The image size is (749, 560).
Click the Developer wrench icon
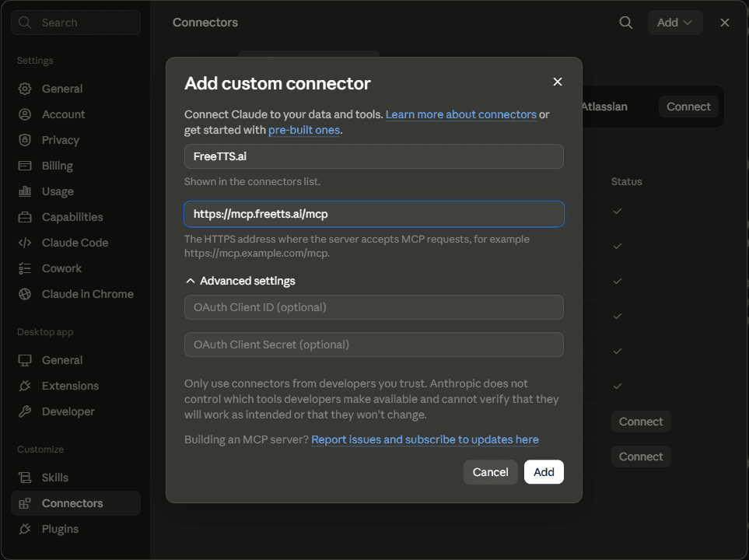click(25, 411)
